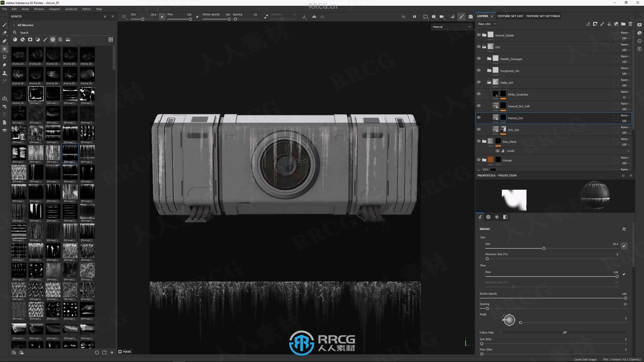The image size is (644, 362).
Task: Switch asset grid view size
Action: tap(111, 40)
